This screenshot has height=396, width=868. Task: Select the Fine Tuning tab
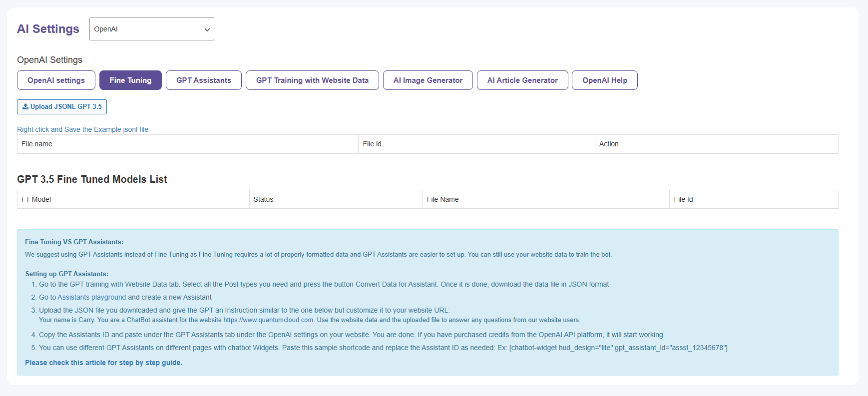point(130,80)
